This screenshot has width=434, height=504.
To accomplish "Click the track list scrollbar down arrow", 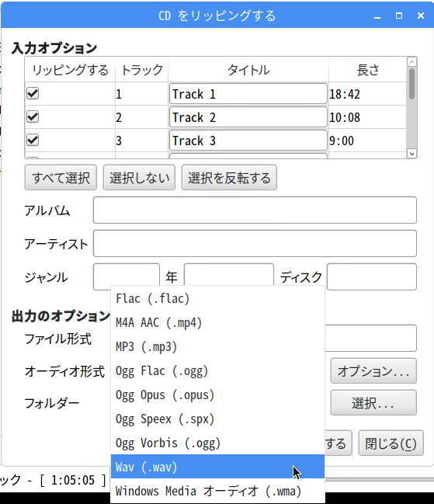I will point(411,154).
